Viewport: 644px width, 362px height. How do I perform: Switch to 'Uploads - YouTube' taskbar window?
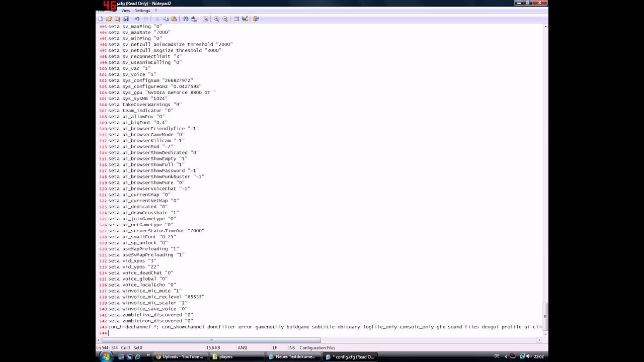pos(180,356)
